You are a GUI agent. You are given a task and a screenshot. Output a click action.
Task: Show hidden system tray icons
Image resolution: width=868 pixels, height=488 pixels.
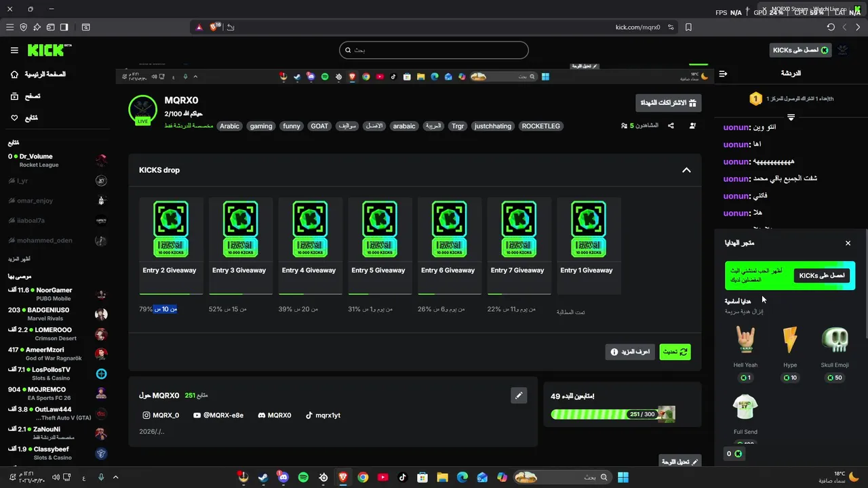tap(115, 477)
